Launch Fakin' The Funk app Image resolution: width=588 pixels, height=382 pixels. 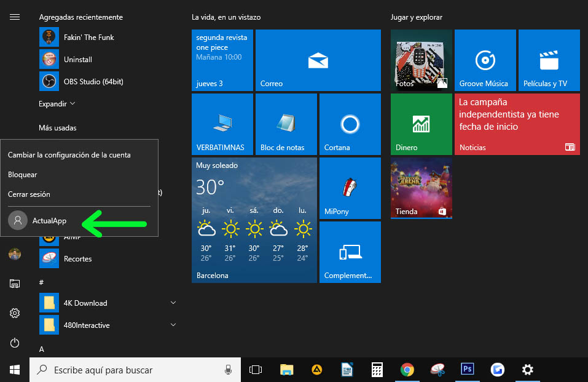108,37
